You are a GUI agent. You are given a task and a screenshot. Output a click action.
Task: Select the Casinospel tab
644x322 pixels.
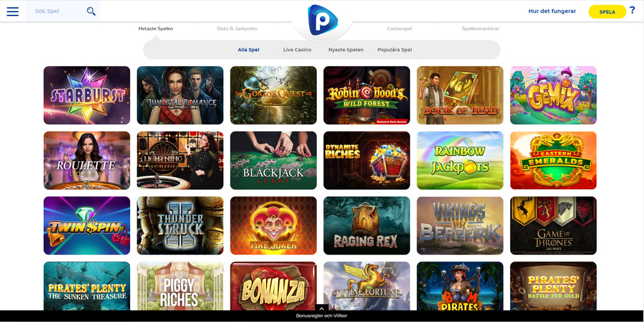coord(399,29)
